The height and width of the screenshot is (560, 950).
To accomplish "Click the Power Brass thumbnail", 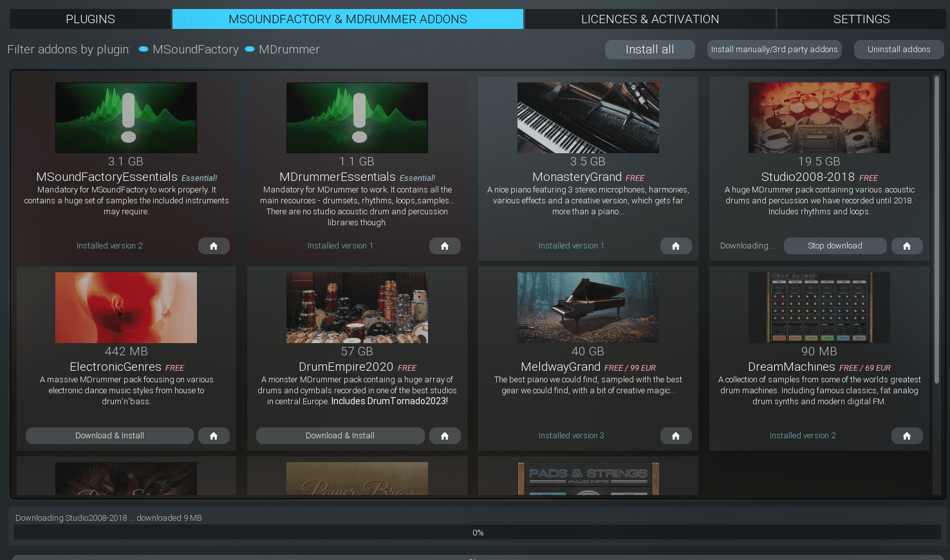I will point(357,478).
